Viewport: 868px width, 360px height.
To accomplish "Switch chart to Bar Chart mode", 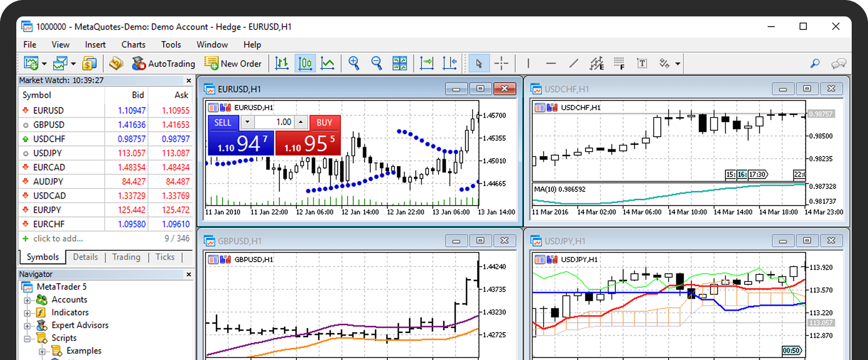I will (x=282, y=63).
